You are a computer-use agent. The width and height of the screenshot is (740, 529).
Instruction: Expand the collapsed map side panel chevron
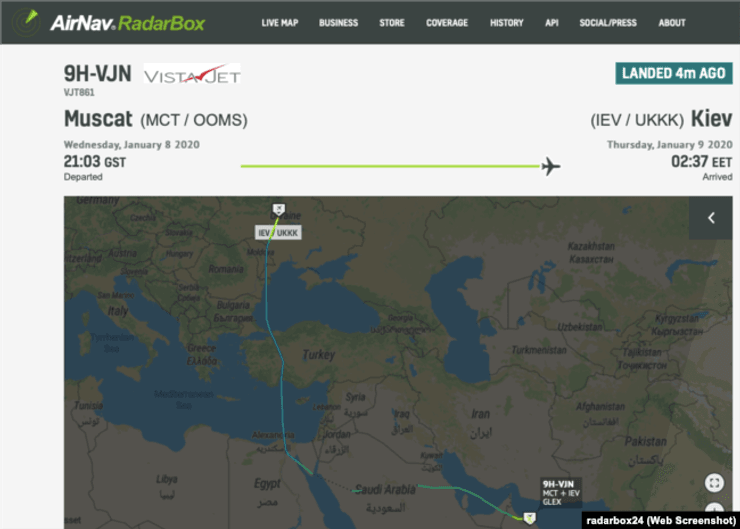pyautogui.click(x=711, y=217)
